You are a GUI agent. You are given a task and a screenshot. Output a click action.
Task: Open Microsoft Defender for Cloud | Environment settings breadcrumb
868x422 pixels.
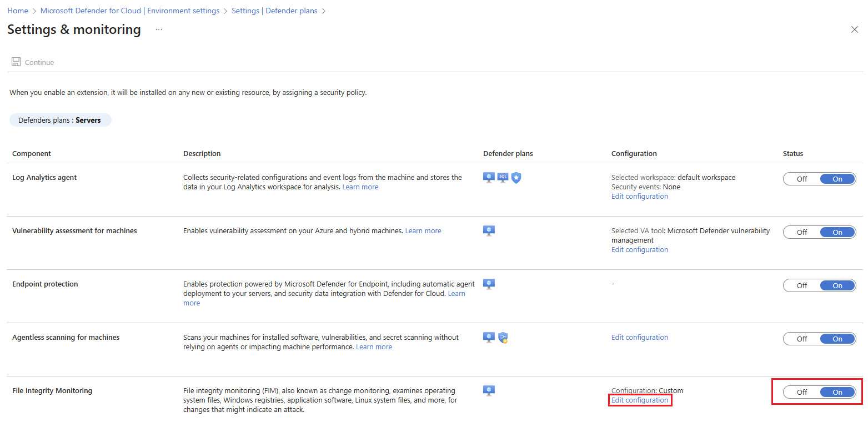[x=130, y=11]
